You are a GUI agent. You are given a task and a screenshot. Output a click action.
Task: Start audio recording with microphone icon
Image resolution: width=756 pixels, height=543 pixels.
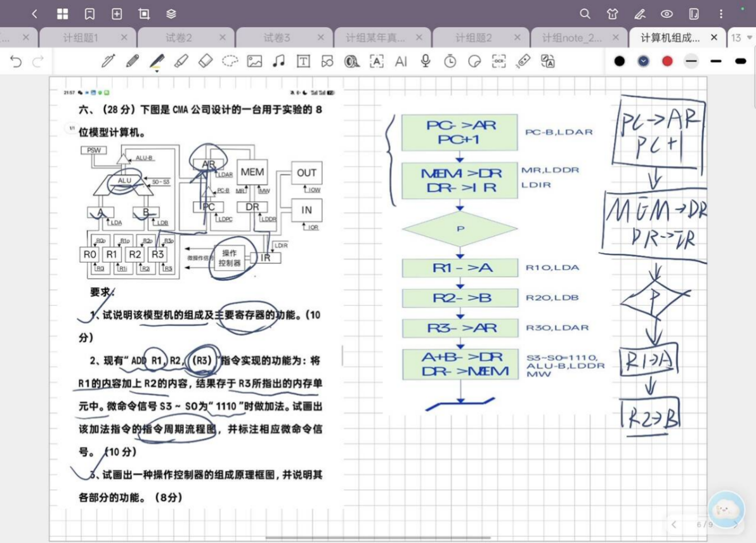point(426,61)
